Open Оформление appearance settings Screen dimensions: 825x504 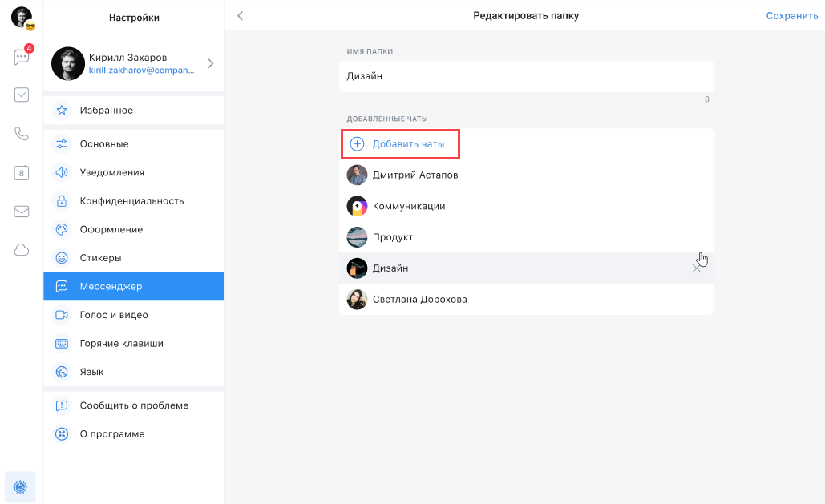134,229
